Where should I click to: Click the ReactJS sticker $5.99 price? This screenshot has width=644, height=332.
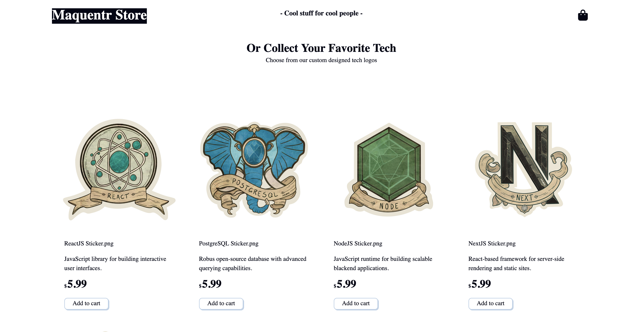click(x=75, y=284)
